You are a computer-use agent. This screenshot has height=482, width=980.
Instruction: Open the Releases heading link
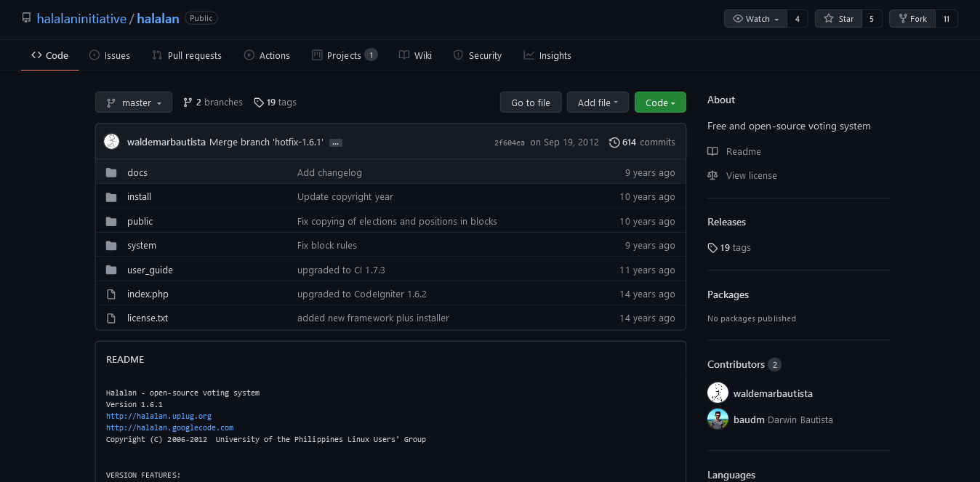point(727,222)
